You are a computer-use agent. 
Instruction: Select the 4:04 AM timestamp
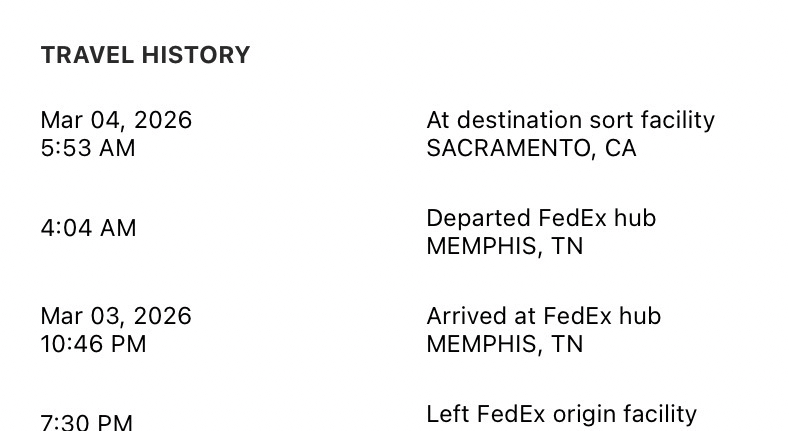click(x=88, y=228)
